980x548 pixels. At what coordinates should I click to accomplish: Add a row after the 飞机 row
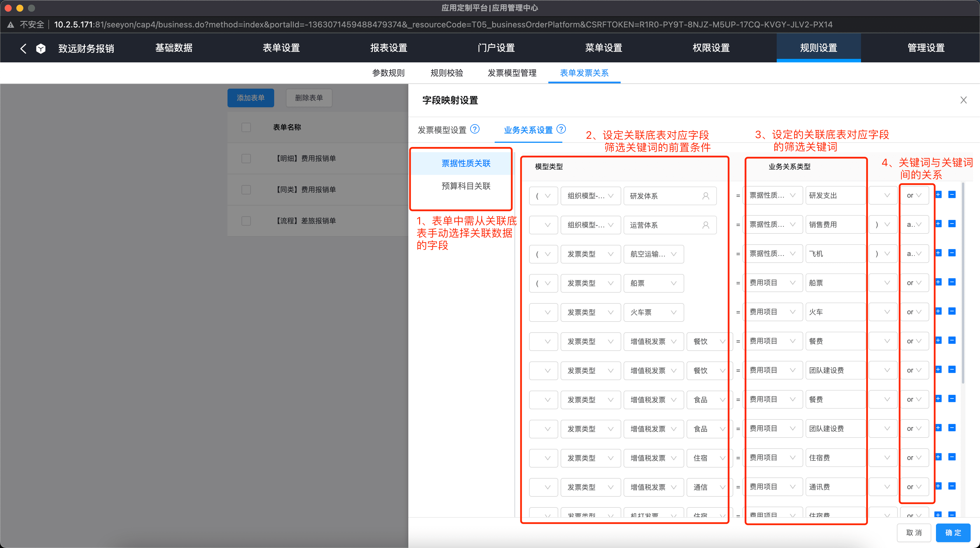(938, 253)
